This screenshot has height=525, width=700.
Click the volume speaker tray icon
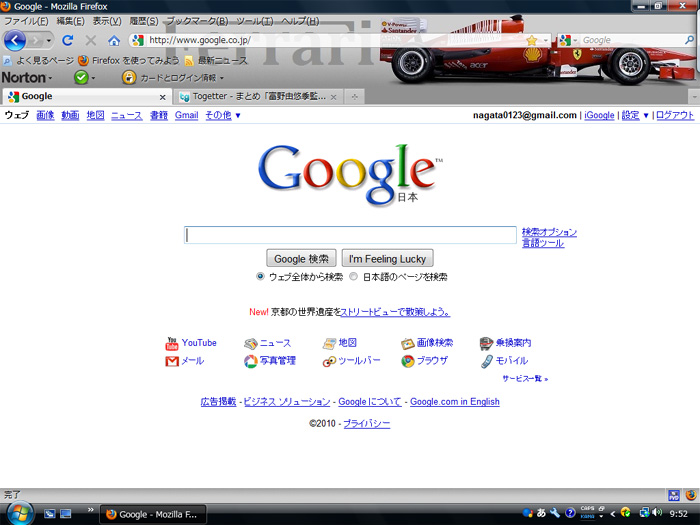[657, 512]
